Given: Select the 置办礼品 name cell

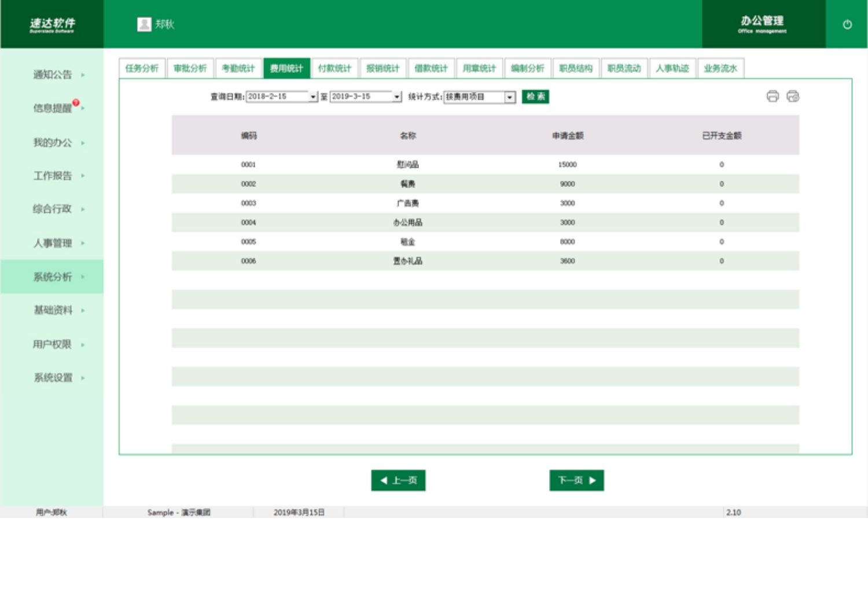Looking at the screenshot, I should [408, 261].
